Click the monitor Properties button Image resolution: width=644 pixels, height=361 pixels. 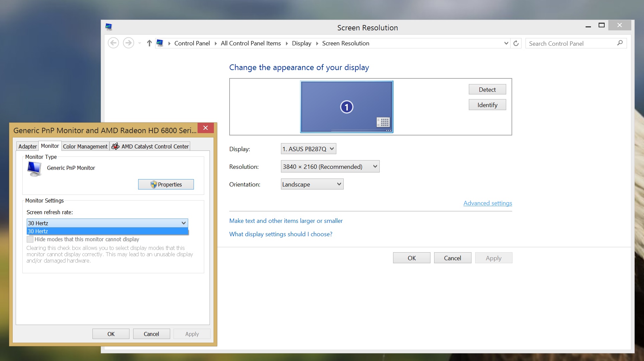pyautogui.click(x=166, y=185)
